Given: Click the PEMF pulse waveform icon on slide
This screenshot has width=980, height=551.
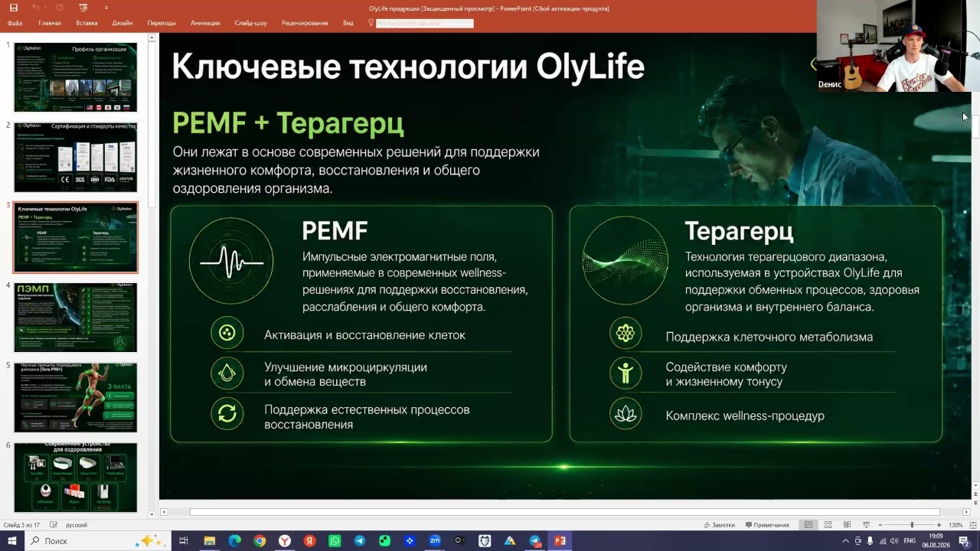Looking at the screenshot, I should pyautogui.click(x=232, y=262).
